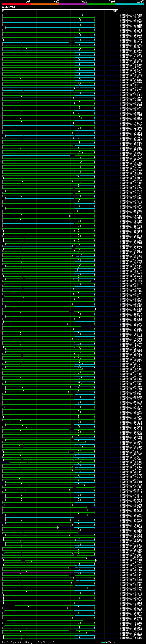
Task: Choose the UniRef100_A9RPY2 hit name
Action: pyautogui.click(x=131, y=334)
